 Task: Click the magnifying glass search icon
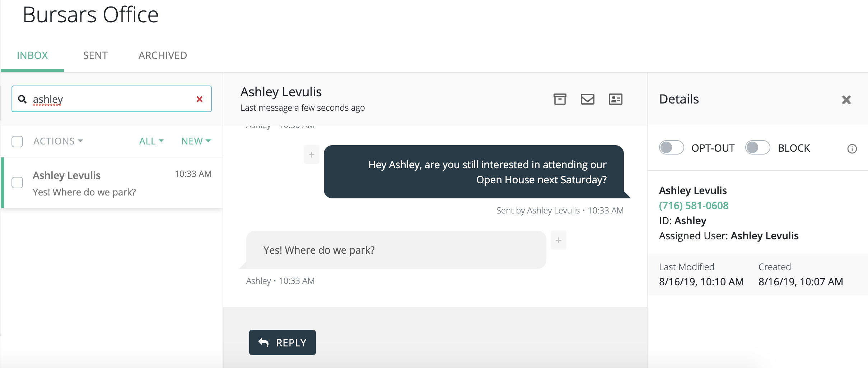click(22, 99)
